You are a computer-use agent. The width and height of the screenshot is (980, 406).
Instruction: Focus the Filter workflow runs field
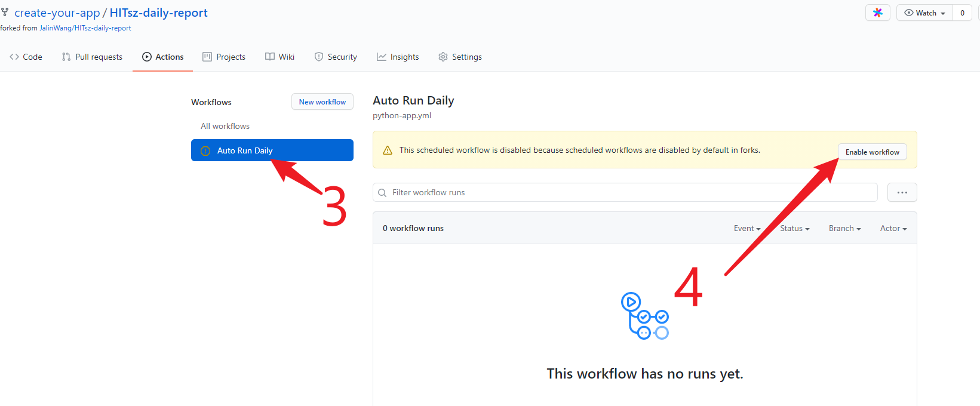[625, 192]
